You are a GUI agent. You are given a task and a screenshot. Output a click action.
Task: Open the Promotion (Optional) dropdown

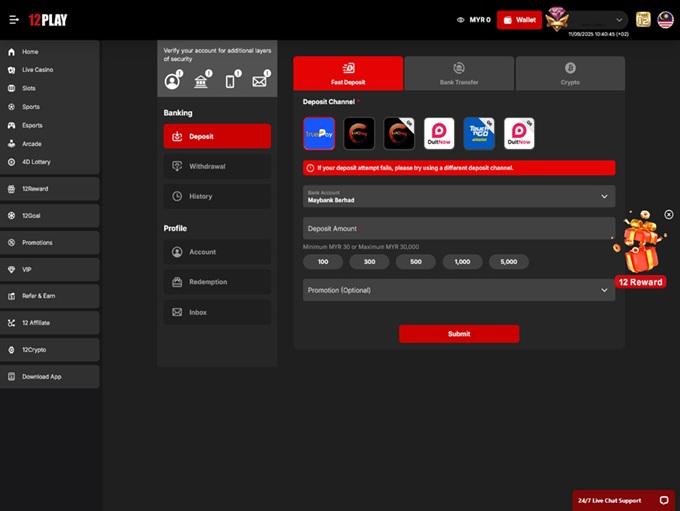coord(459,290)
